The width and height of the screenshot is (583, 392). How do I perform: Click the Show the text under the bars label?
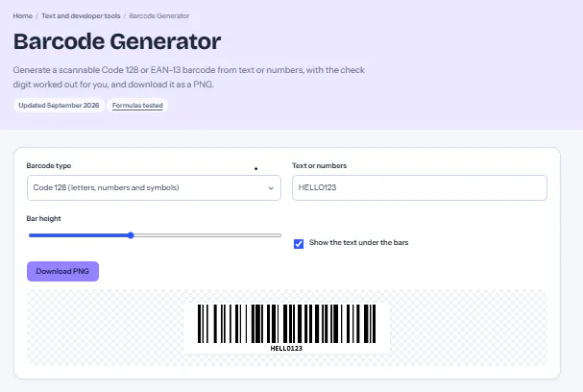(359, 242)
